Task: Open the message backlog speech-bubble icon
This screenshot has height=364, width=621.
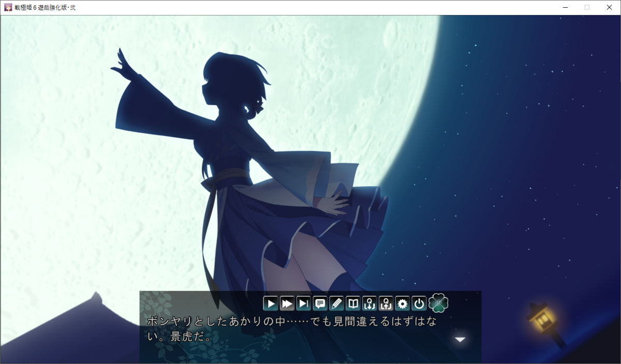Action: coord(320,304)
